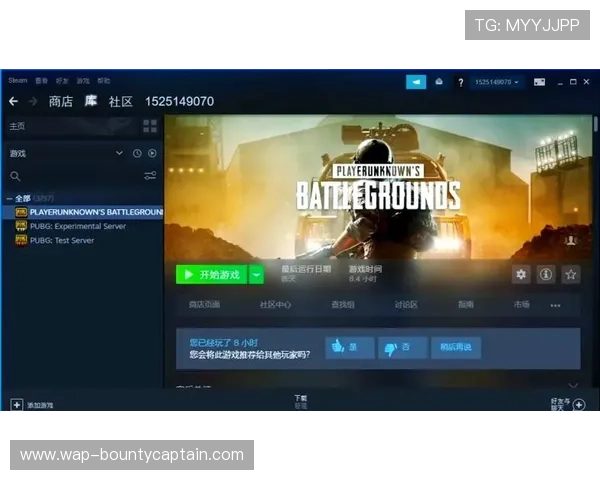Viewport: 600px width, 480px height.
Task: Open advanced filter sliders icon
Action: (150, 176)
